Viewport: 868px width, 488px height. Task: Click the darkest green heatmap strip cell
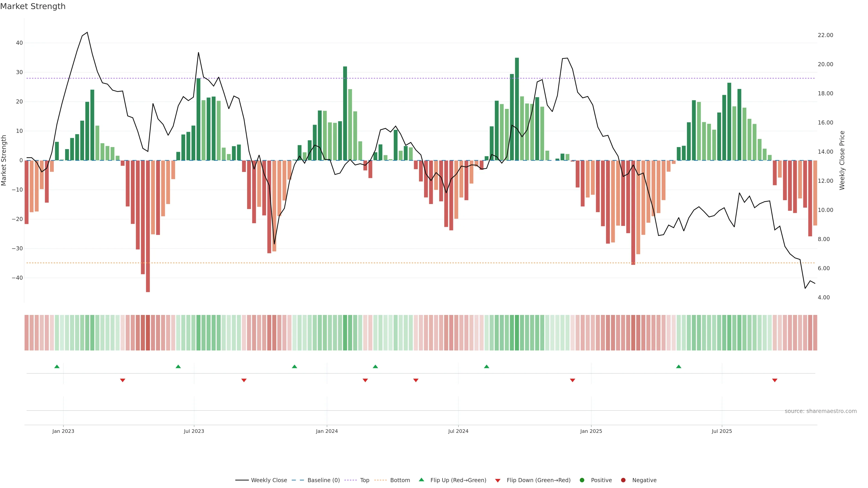tap(517, 332)
